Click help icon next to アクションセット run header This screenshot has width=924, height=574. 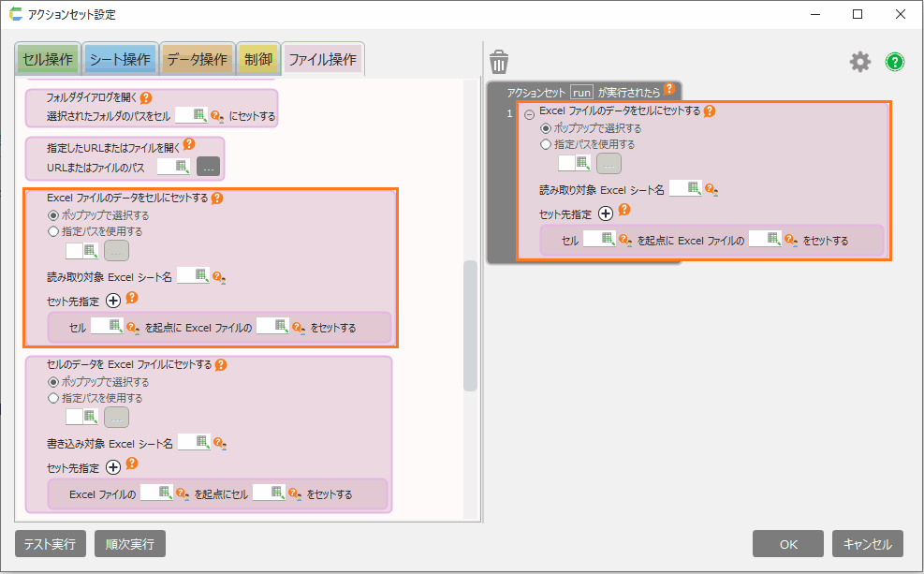click(x=669, y=90)
